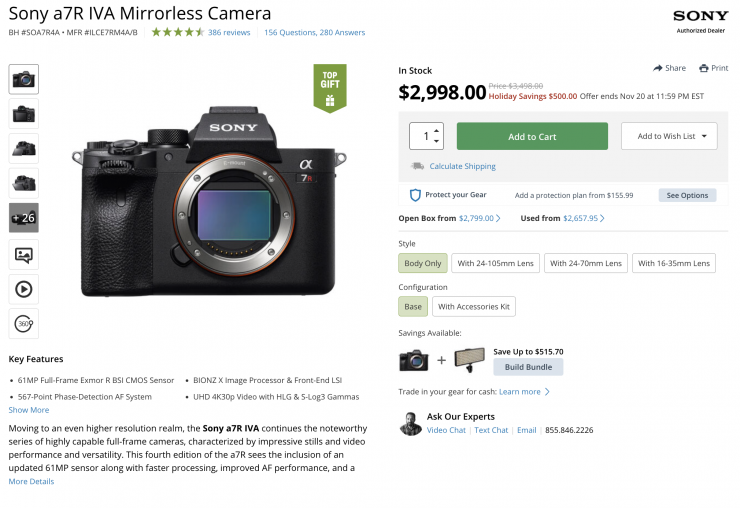This screenshot has width=740, height=508.
Task: Open the 386 reviews link
Action: click(229, 32)
